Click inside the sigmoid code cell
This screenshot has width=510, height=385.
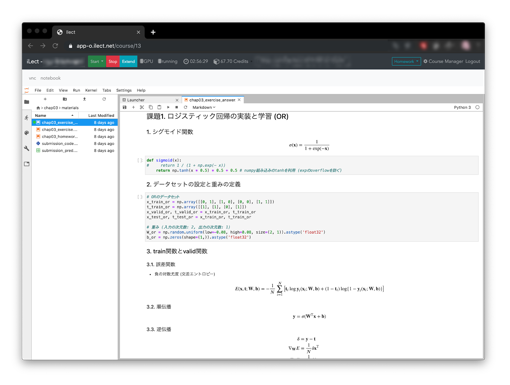(312, 165)
